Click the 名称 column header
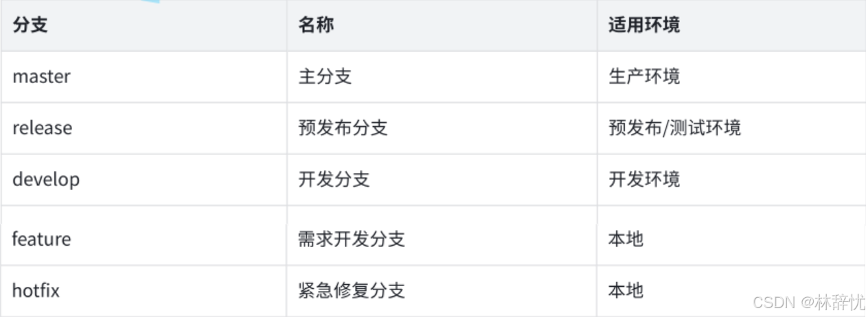868x317 pixels. 316,26
